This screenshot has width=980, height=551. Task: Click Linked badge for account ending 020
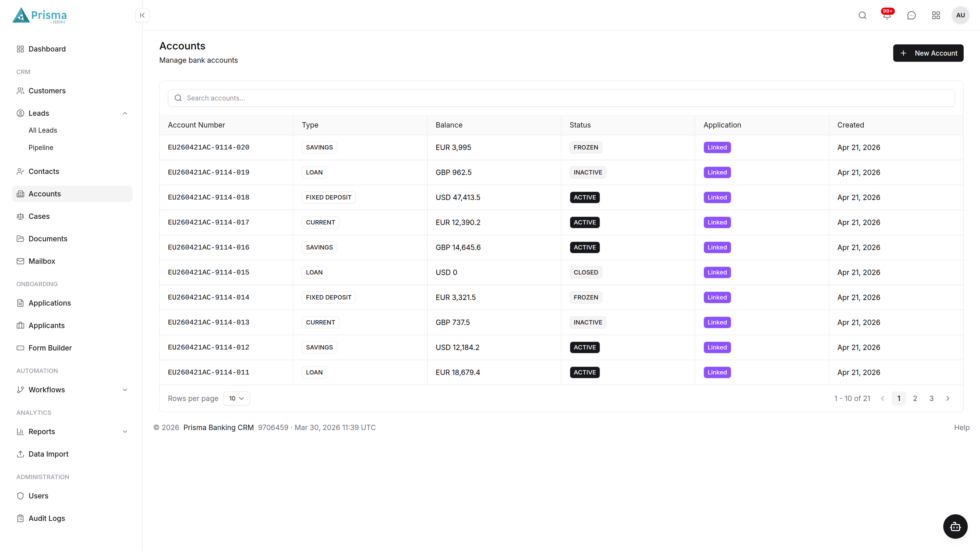[717, 147]
